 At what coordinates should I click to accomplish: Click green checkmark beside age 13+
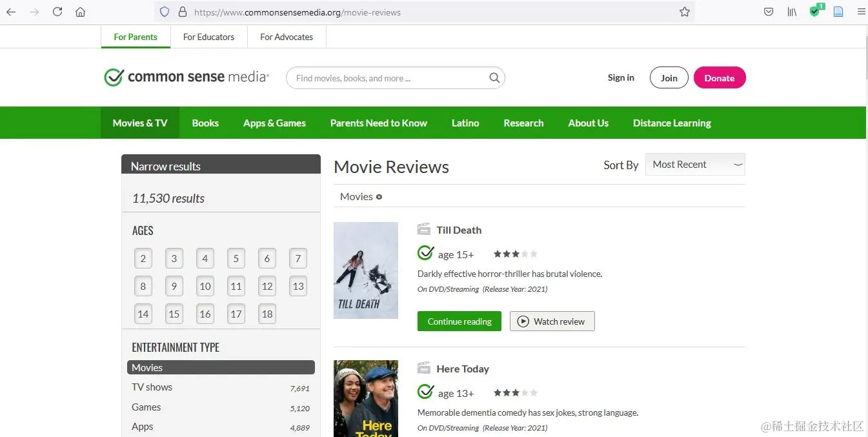425,391
